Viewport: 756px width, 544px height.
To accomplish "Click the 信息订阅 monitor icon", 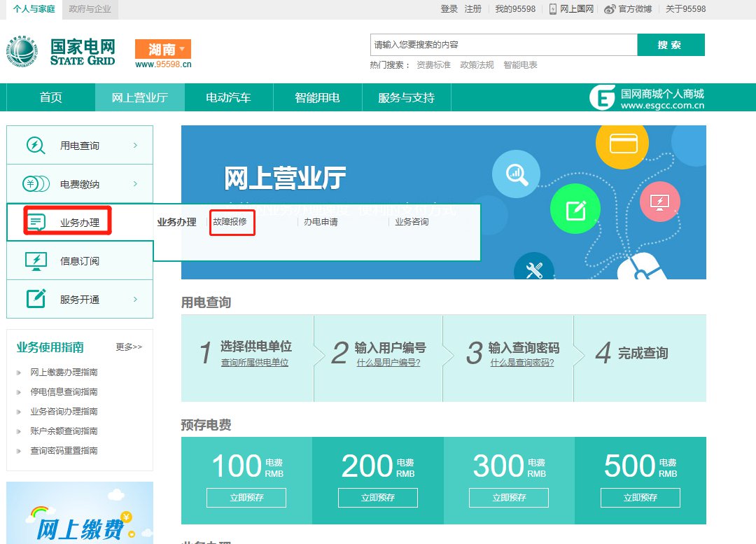I will [36, 260].
